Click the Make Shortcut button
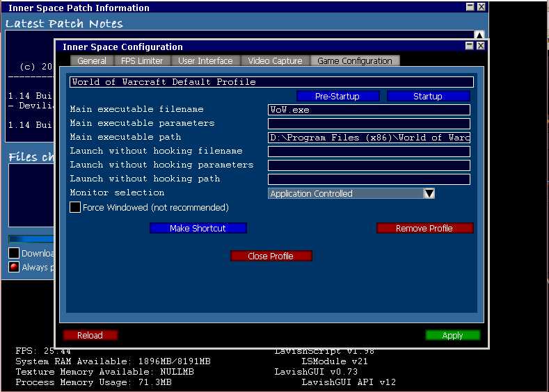Image resolution: width=549 pixels, height=392 pixels. pos(198,228)
